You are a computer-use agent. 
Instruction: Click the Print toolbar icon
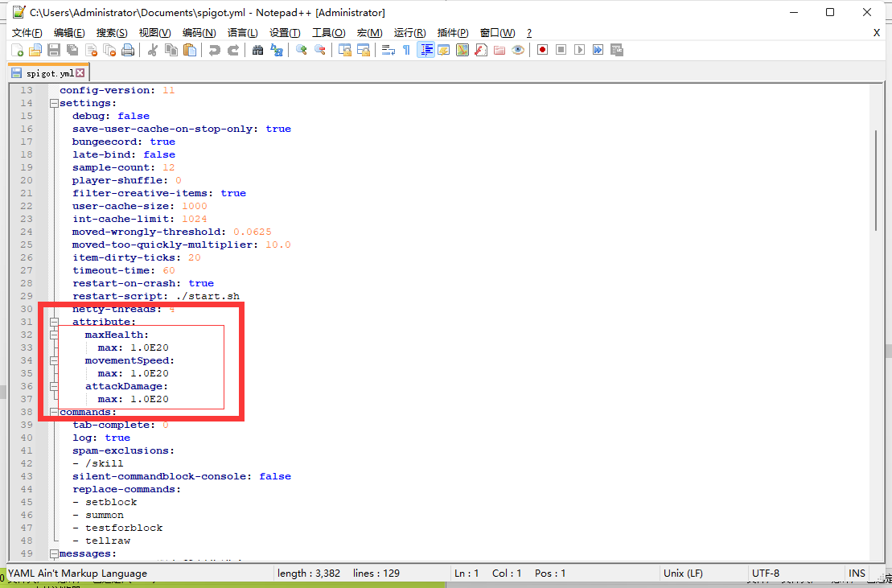point(127,50)
